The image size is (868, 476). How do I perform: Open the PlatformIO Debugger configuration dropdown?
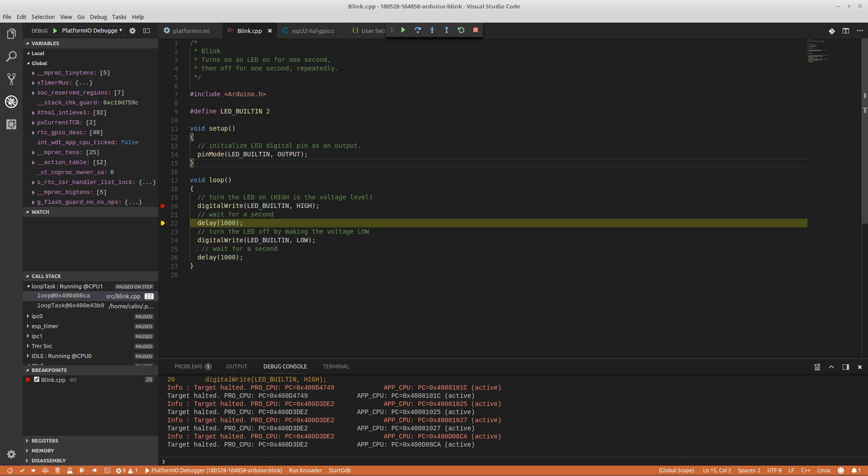coord(92,30)
